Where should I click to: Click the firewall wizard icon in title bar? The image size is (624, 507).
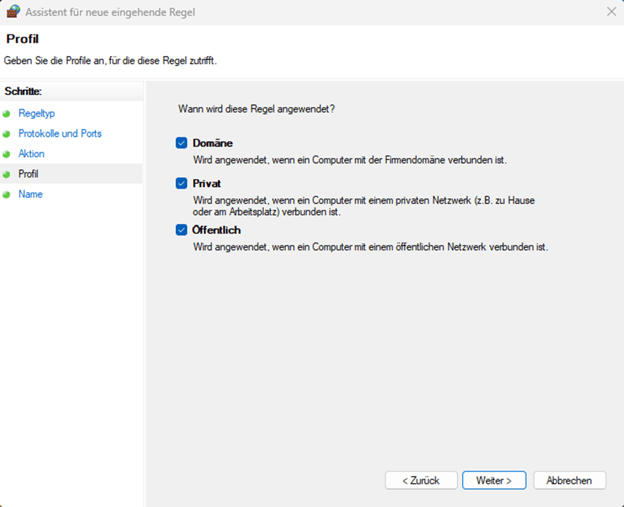[13, 12]
